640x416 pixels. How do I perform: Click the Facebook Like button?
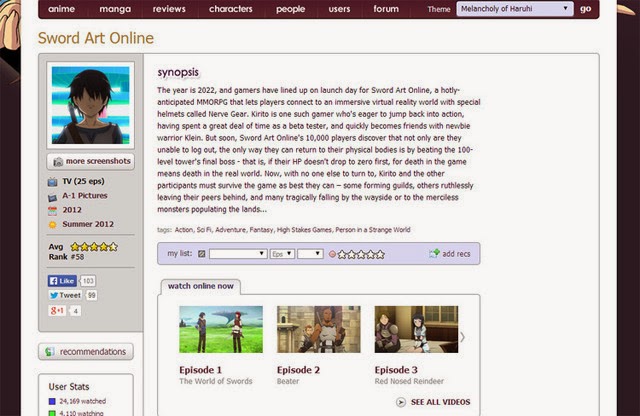(x=62, y=281)
